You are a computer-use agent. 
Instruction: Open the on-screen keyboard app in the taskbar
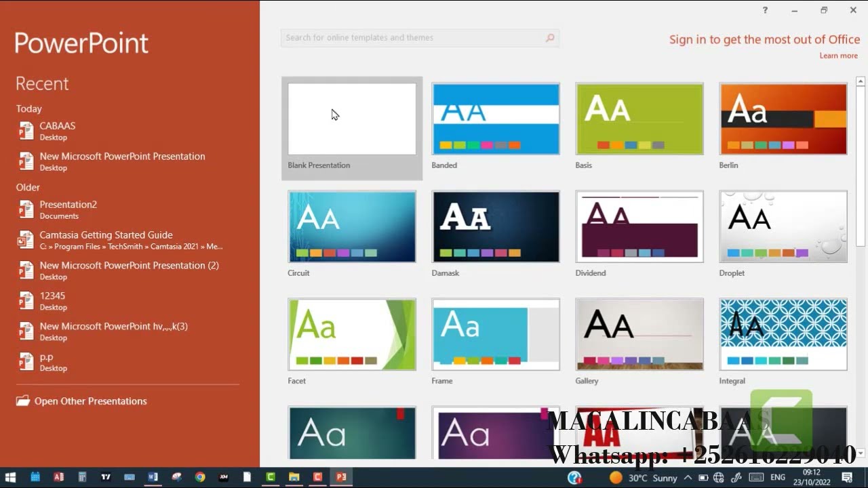pyautogui.click(x=130, y=477)
